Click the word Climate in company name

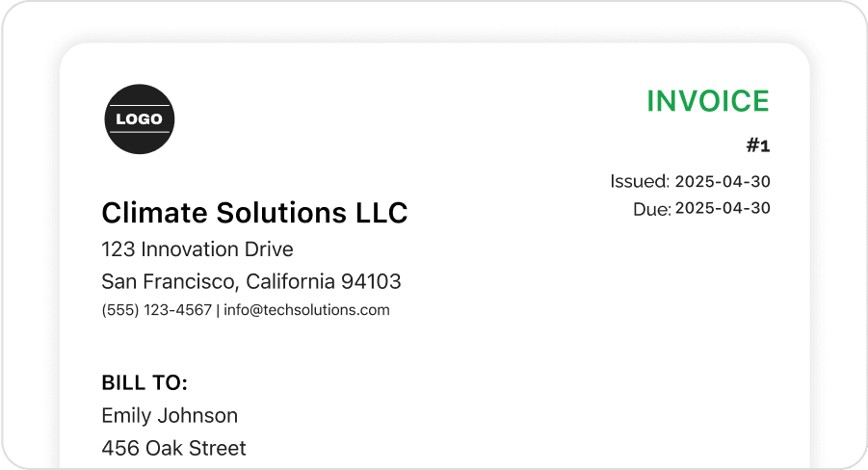(x=146, y=213)
